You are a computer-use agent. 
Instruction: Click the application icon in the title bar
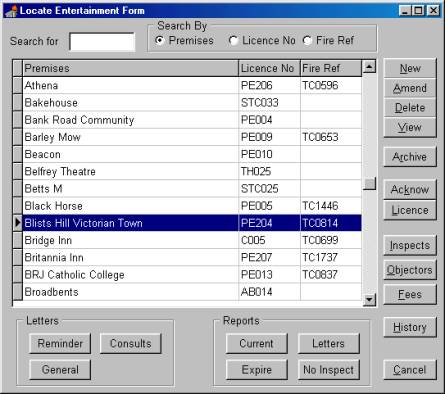tap(11, 11)
